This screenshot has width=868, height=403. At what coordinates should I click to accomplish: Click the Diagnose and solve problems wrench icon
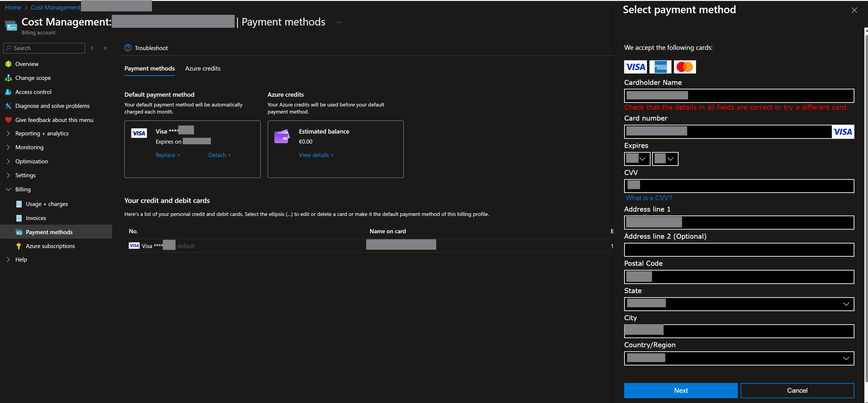pyautogui.click(x=8, y=106)
